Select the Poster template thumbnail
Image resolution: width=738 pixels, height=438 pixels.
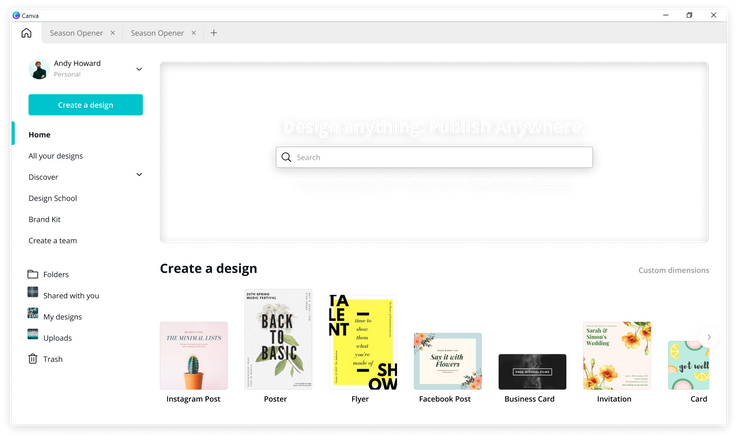(278, 339)
